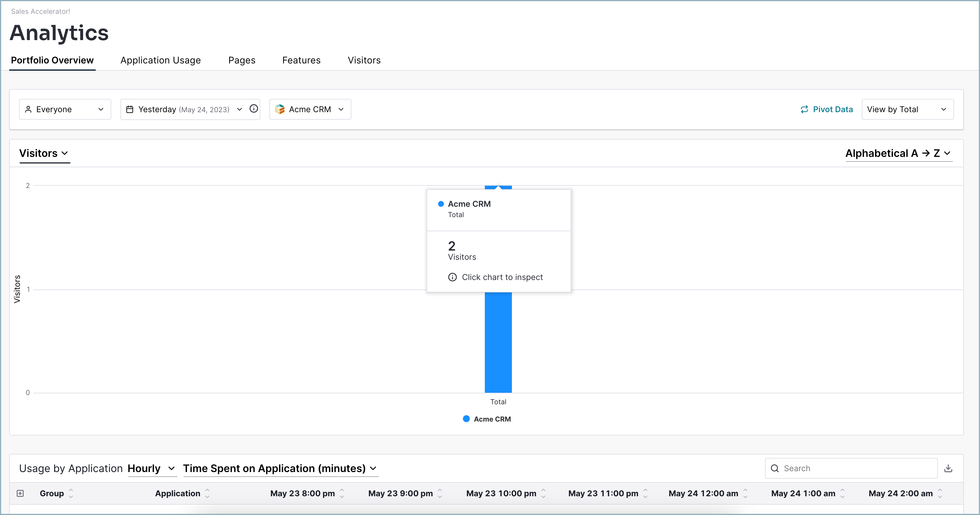Click the calendar icon in date filter

[130, 109]
